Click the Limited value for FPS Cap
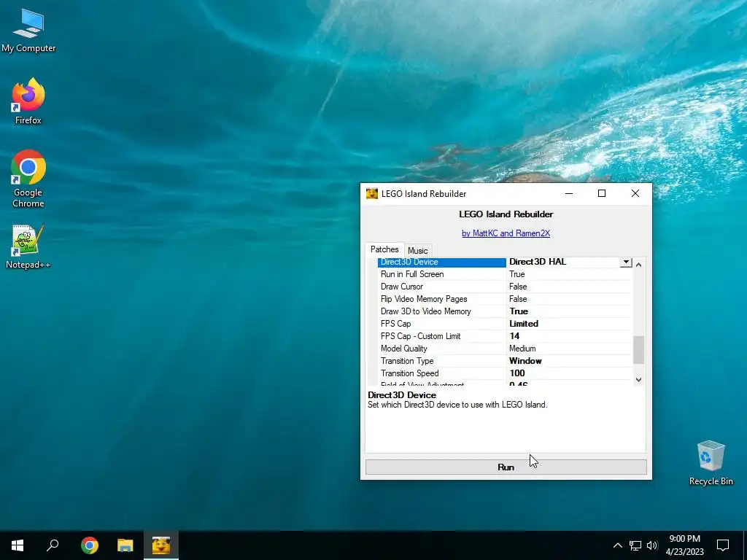 point(524,324)
